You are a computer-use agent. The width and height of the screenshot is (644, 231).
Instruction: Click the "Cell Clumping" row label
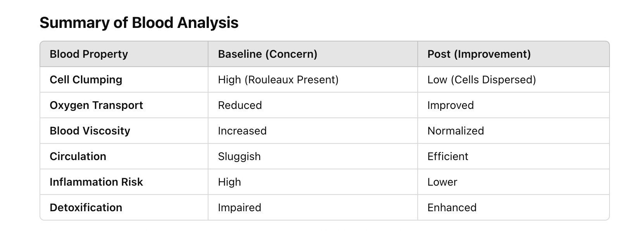[86, 80]
